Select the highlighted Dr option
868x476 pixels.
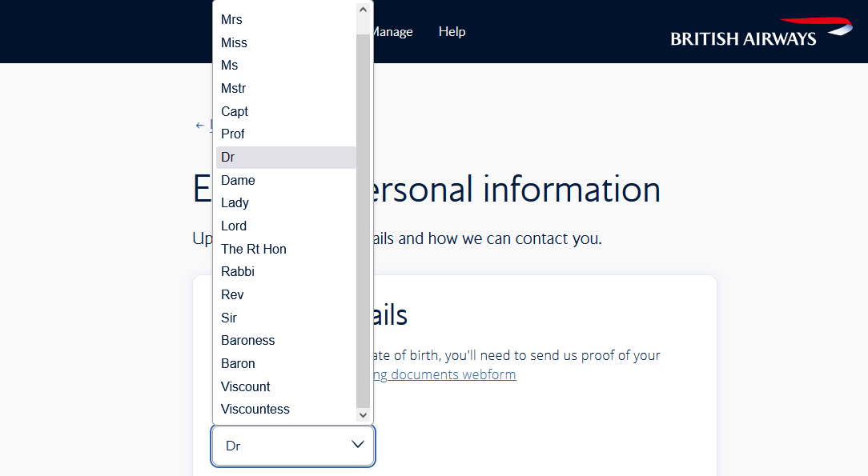pos(286,158)
